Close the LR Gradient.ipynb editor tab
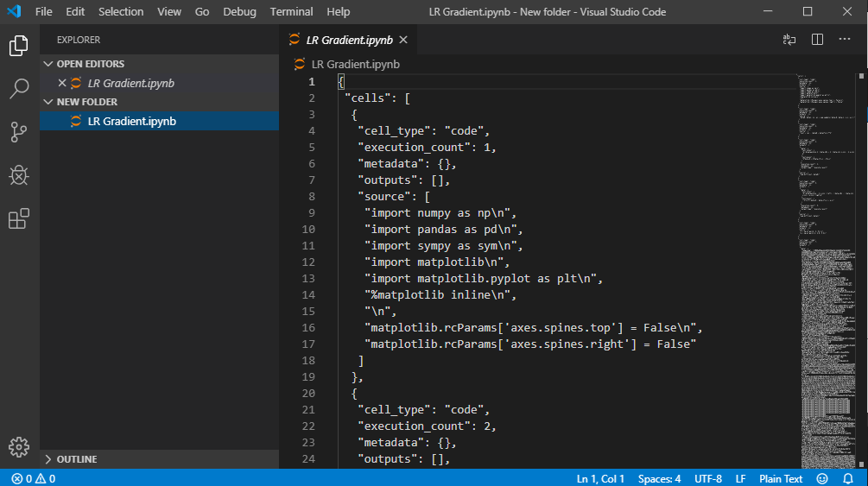 [403, 40]
